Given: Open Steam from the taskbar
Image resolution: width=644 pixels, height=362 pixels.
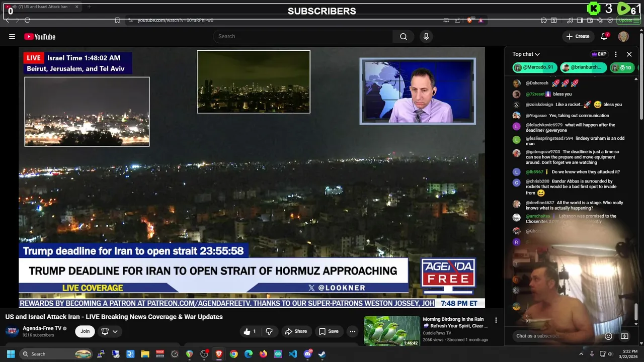Looking at the screenshot, I should (322, 354).
